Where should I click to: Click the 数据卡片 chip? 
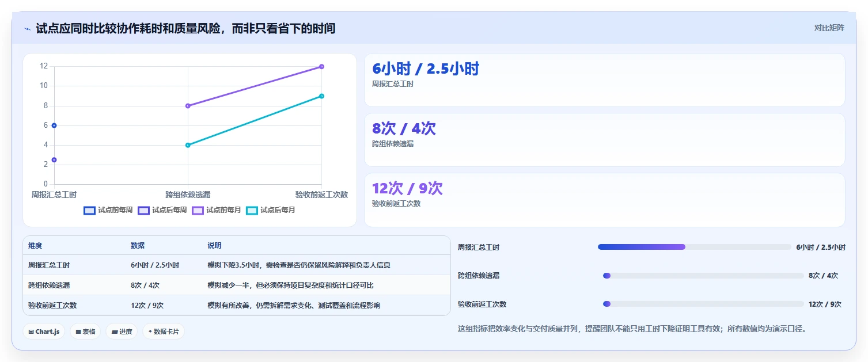click(164, 331)
